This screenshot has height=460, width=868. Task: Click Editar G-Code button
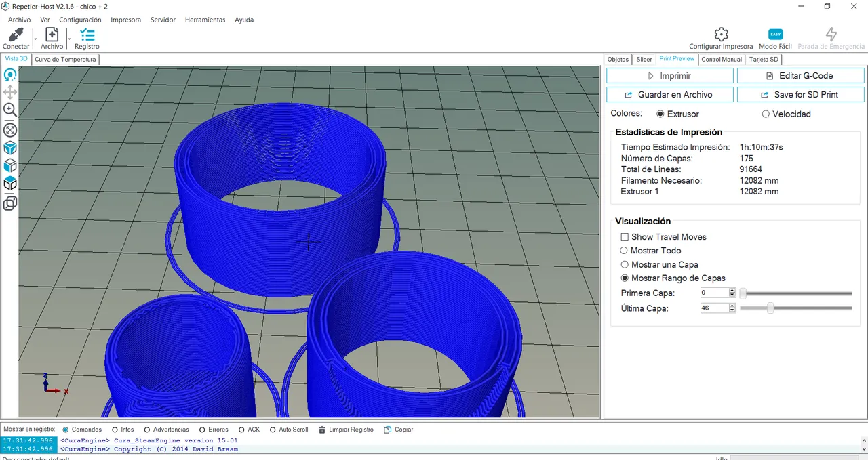click(800, 76)
